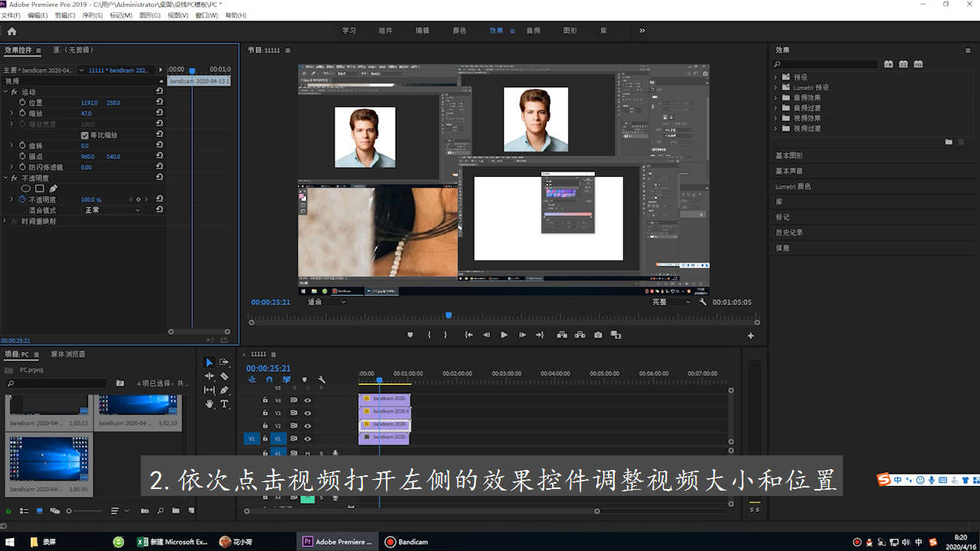
Task: Toggle animation stopwatch for 位置
Action: (22, 102)
